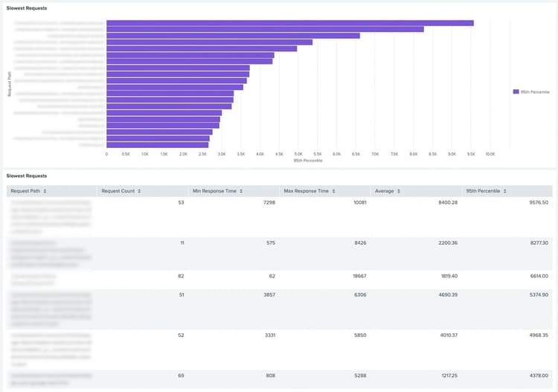Select average value 2200.36
558x392 pixels.
pyautogui.click(x=448, y=243)
